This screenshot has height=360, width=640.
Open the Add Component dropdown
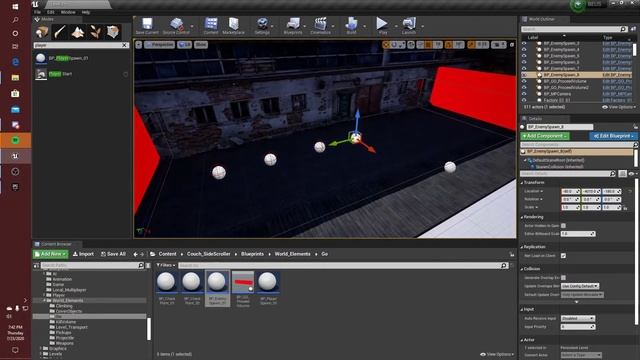point(545,136)
